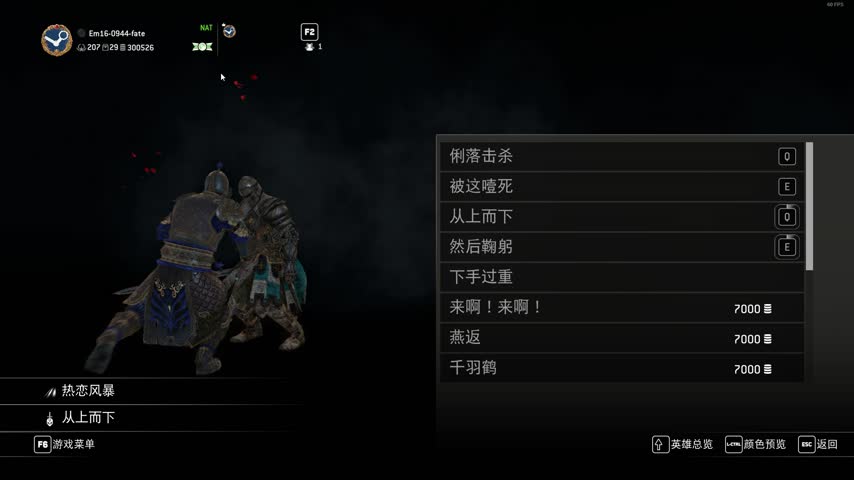Select the 下手过重 execution entry

[622, 277]
